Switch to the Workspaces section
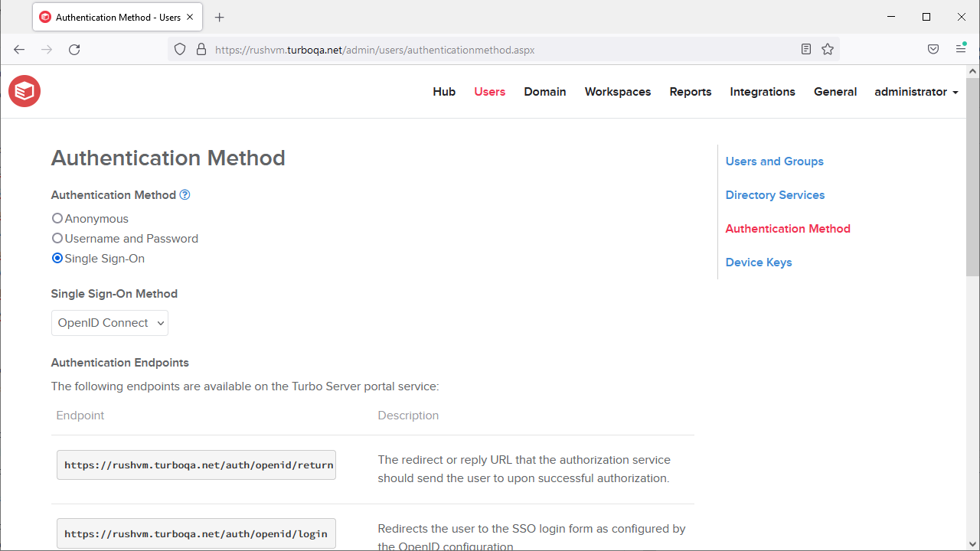This screenshot has width=980, height=551. [617, 92]
